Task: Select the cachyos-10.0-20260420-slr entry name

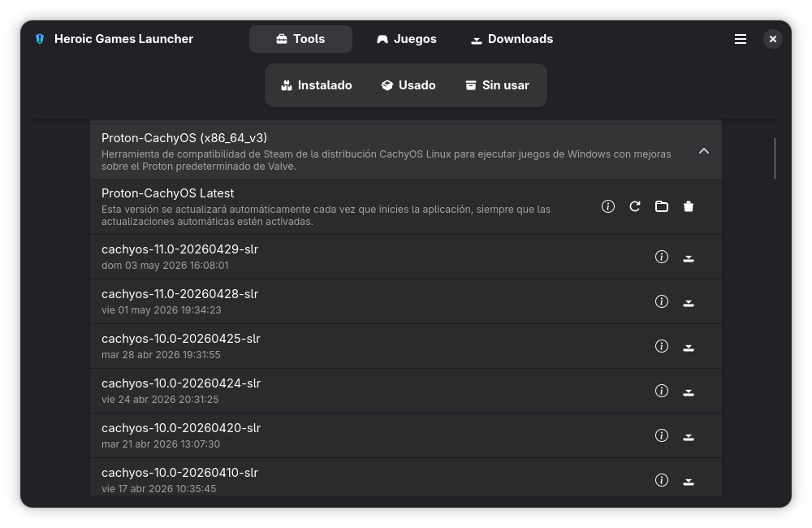Action: pos(181,428)
